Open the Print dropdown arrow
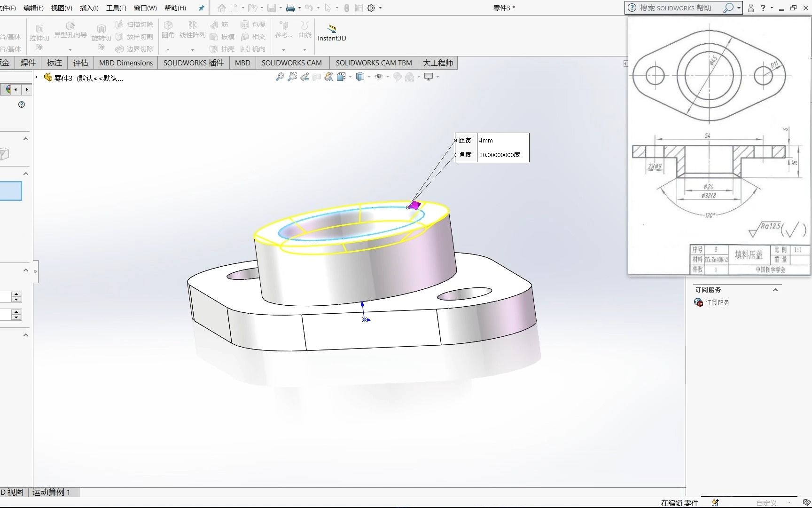The image size is (812, 508). (299, 8)
